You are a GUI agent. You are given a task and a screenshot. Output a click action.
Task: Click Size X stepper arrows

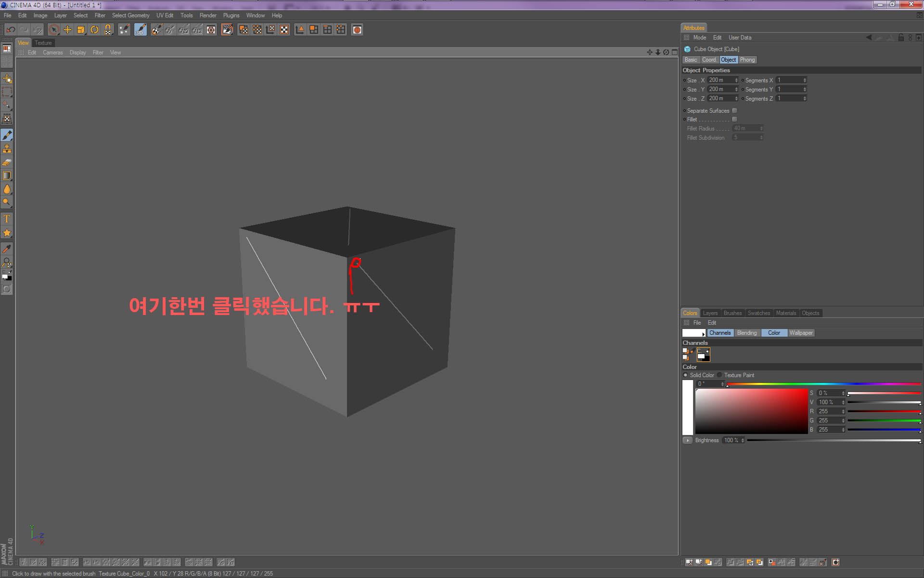(x=736, y=80)
